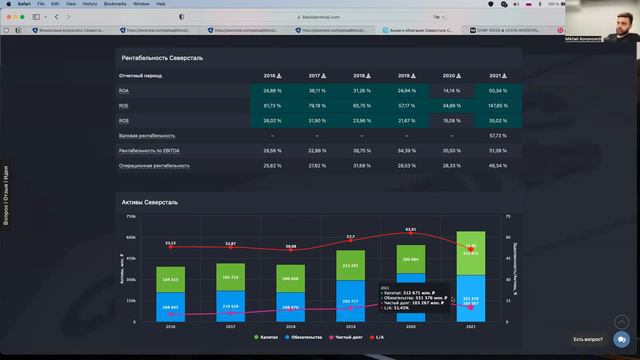Open the Help menu
Image resolution: width=640 pixels, height=360 pixels.
pos(161,4)
